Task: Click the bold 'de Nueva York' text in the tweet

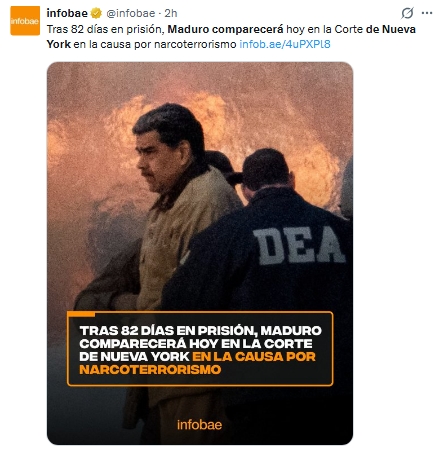Action: (391, 29)
